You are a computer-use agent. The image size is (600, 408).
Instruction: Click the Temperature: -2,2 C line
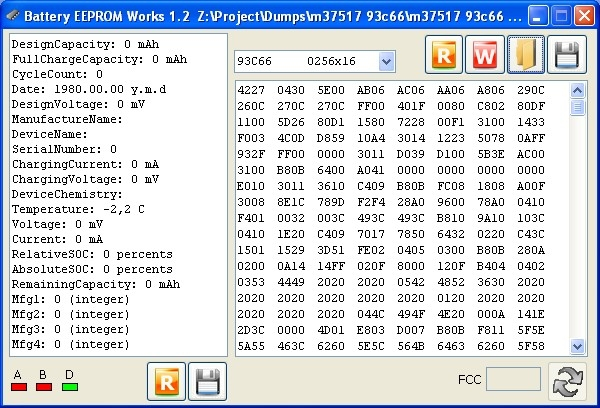[78, 209]
